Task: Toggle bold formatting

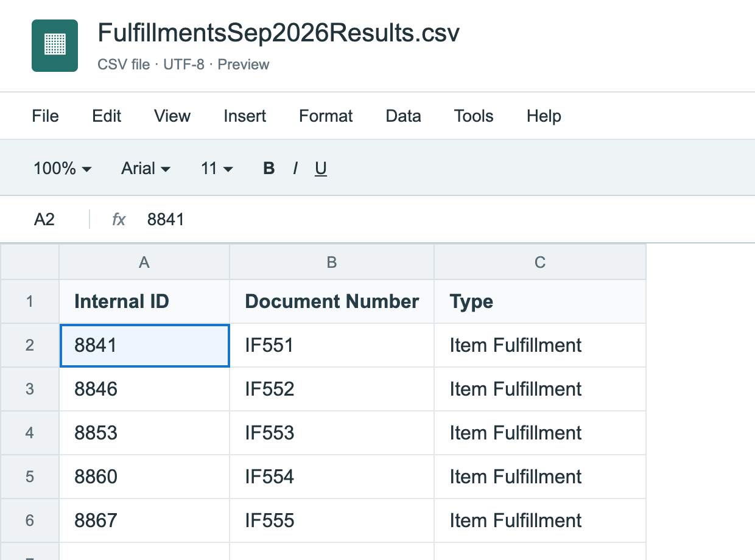Action: tap(269, 168)
